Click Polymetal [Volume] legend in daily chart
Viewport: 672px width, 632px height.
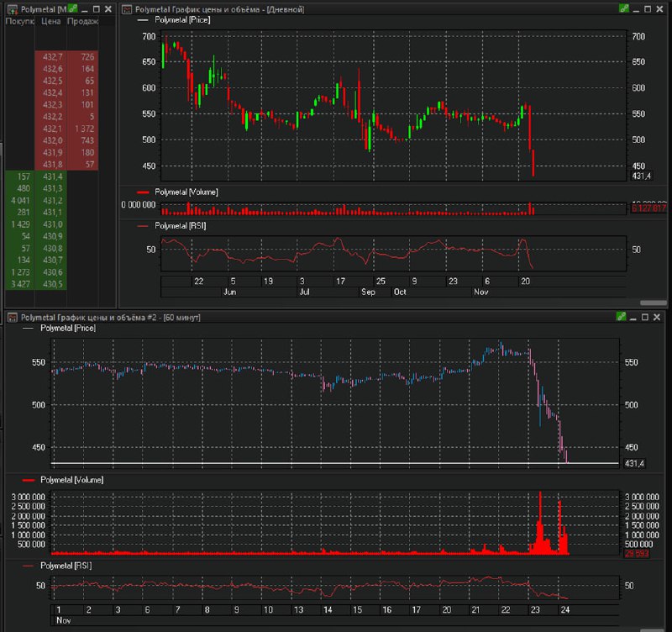(x=186, y=192)
